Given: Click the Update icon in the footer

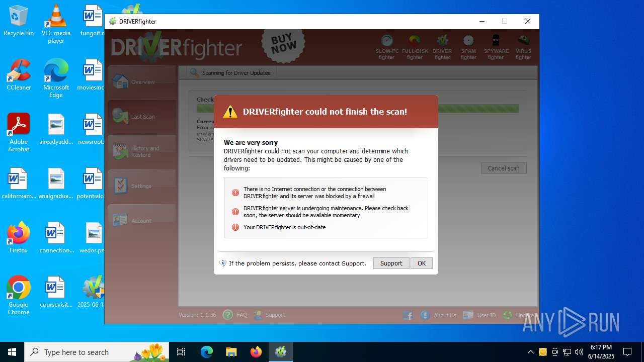Looking at the screenshot, I should (508, 315).
